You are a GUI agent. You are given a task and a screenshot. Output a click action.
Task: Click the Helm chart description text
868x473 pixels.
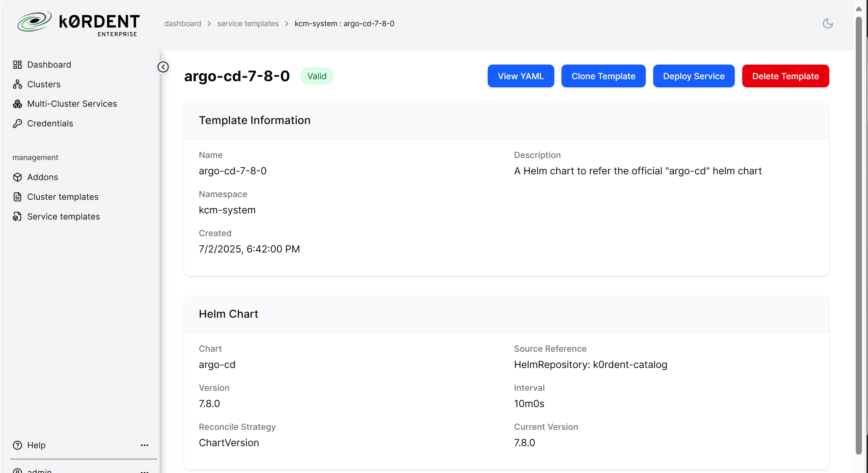638,171
